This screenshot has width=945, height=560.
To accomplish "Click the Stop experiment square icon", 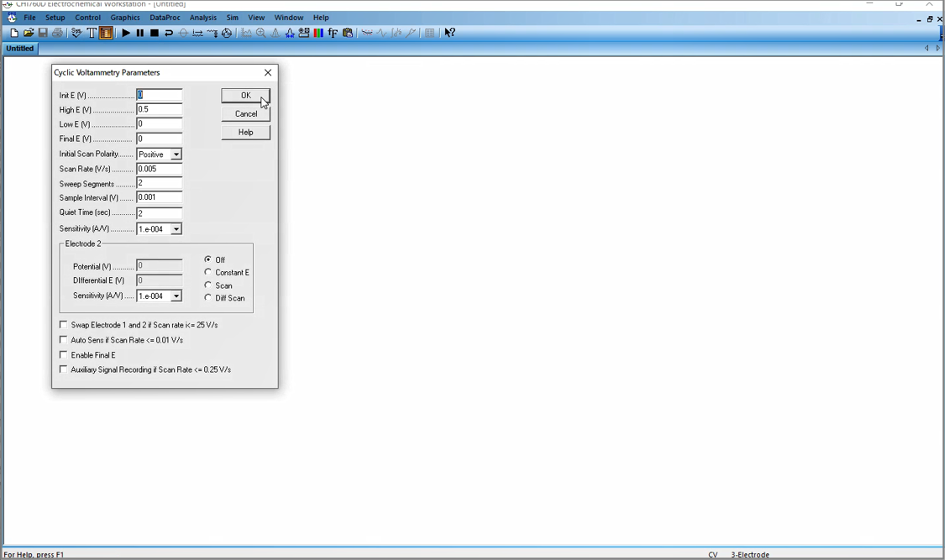I will 155,33.
